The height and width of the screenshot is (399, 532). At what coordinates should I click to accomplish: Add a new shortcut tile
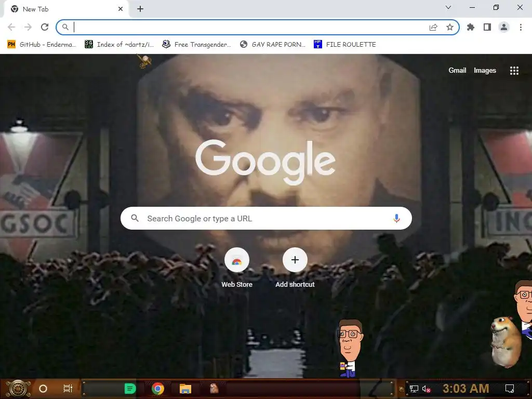click(x=295, y=268)
